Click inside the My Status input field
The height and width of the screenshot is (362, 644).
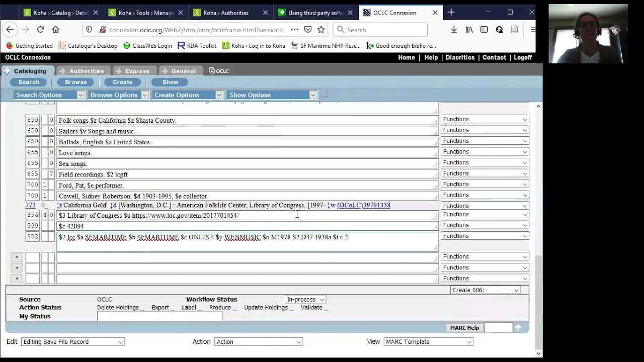pyautogui.click(x=159, y=316)
